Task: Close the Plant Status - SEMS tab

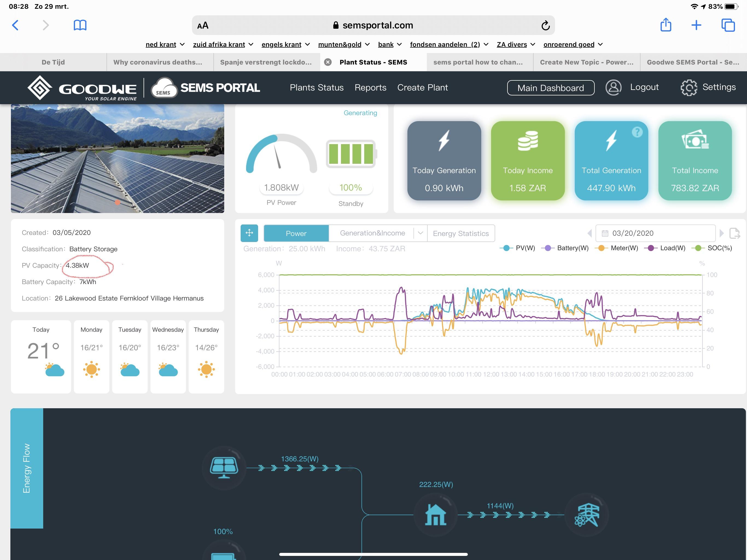Action: point(328,62)
